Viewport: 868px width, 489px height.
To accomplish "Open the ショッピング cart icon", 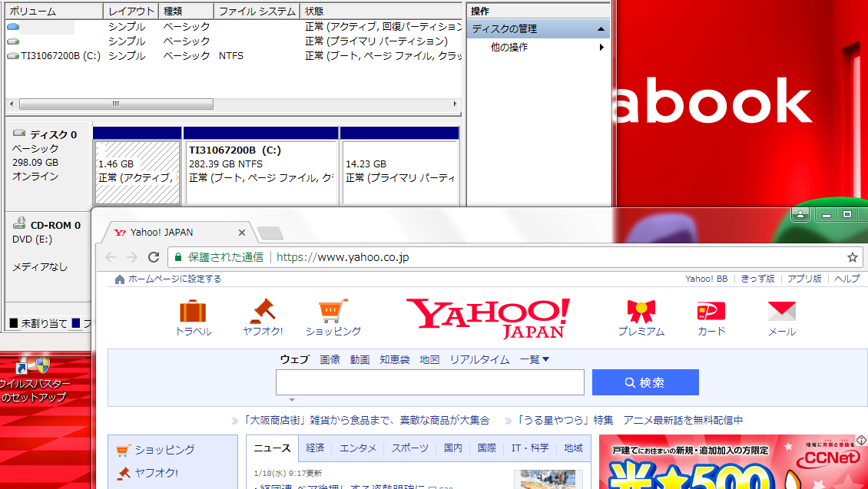I will coord(333,311).
